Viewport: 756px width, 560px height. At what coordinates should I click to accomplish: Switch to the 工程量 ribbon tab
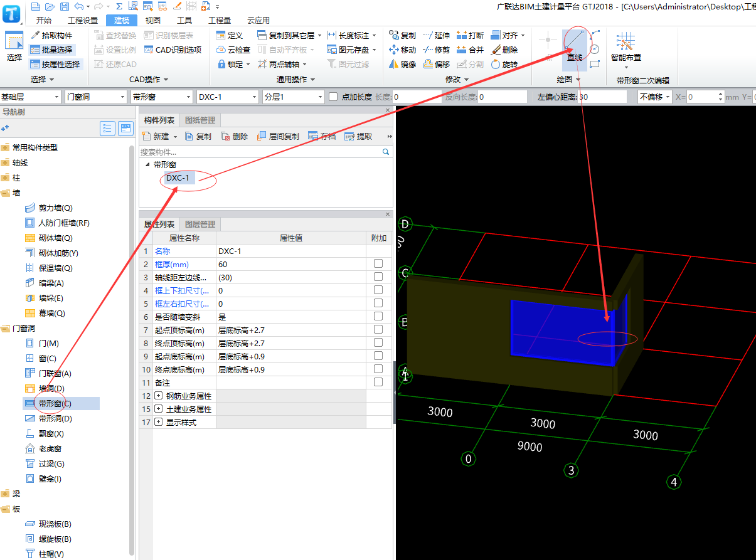pos(219,20)
